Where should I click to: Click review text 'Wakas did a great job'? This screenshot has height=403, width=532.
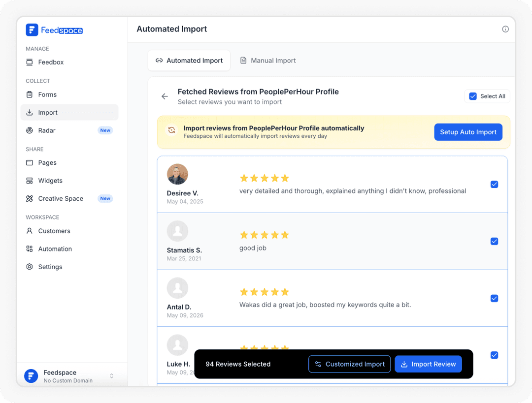(325, 305)
